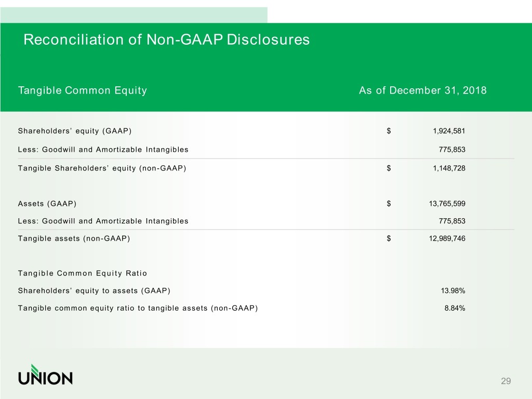
Task: Click the Tangible Common Equity header
Action: click(x=83, y=91)
